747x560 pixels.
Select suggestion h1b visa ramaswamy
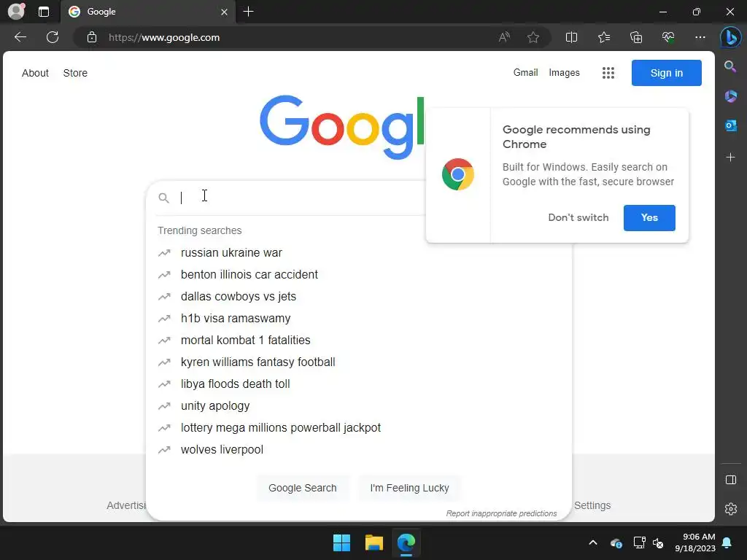point(359,319)
